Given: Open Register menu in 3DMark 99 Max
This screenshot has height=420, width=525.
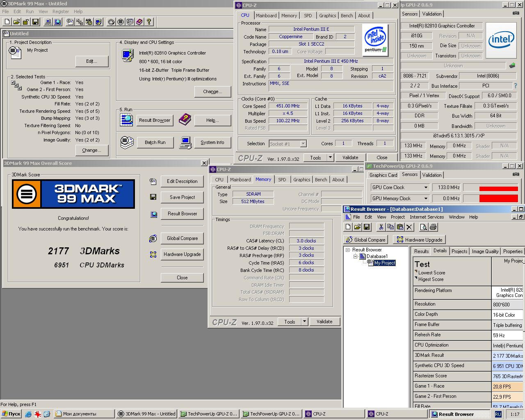Looking at the screenshot, I should tap(61, 11).
